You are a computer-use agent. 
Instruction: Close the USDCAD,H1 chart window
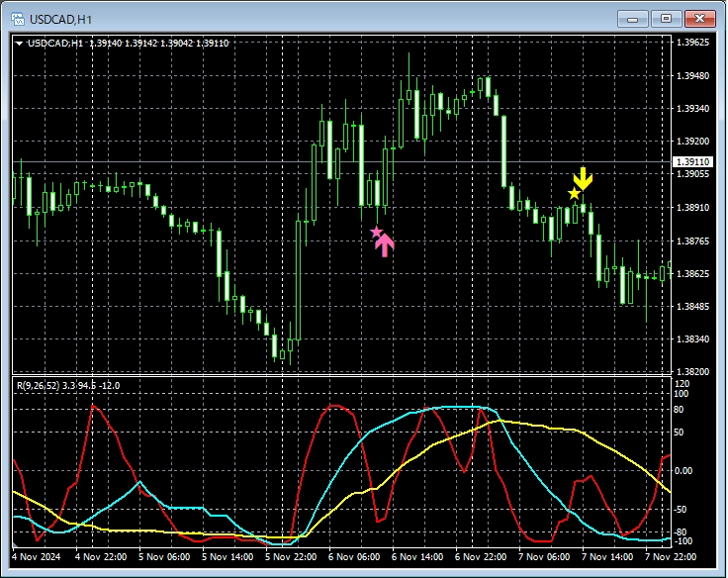point(698,18)
